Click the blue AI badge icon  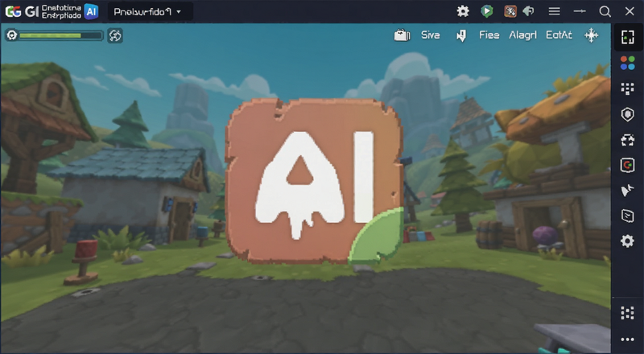tap(91, 11)
